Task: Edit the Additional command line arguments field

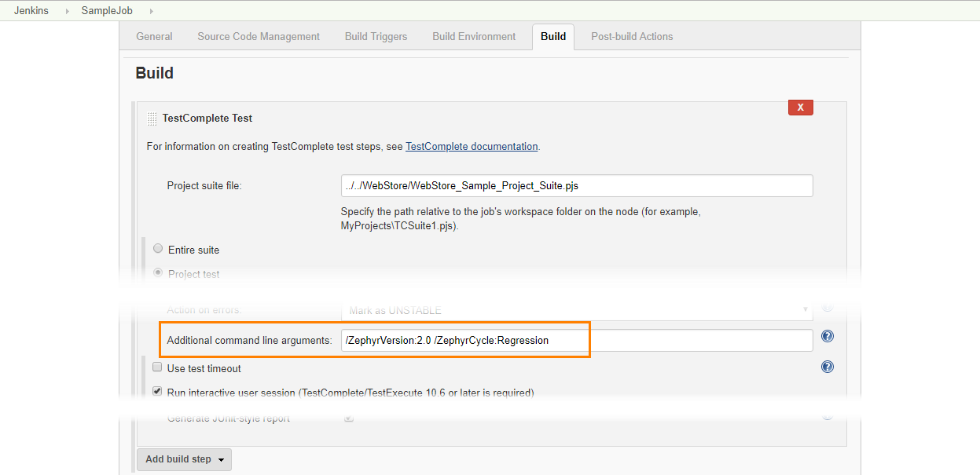Action: [577, 340]
